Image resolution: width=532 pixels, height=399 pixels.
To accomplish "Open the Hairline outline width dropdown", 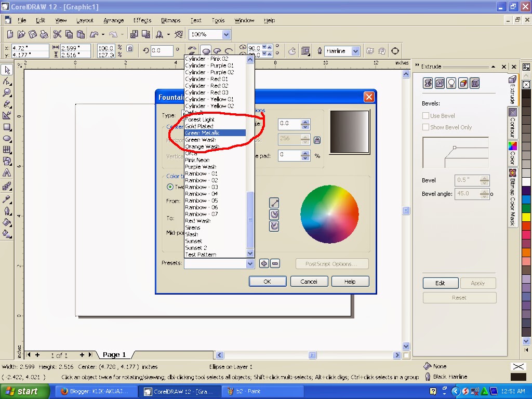I will point(355,51).
